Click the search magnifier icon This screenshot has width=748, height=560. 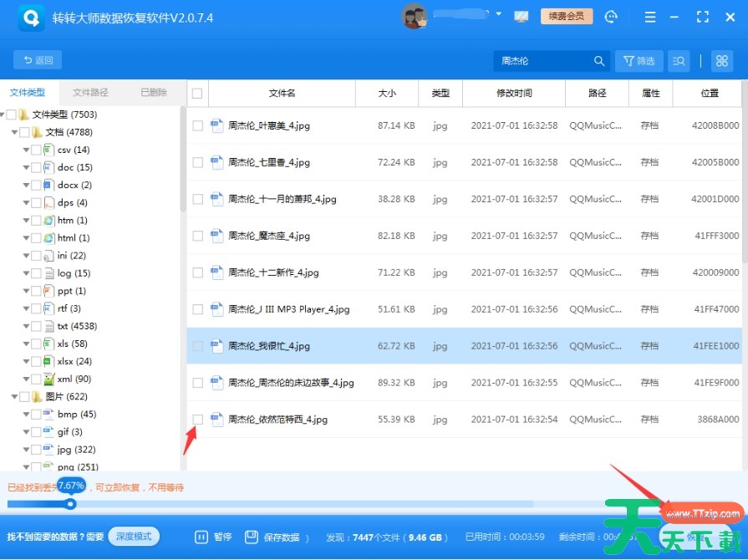coord(599,61)
